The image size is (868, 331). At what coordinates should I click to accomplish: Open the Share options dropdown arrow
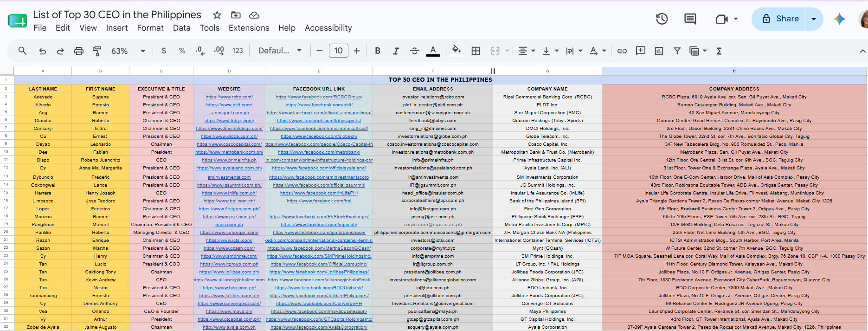tap(814, 19)
